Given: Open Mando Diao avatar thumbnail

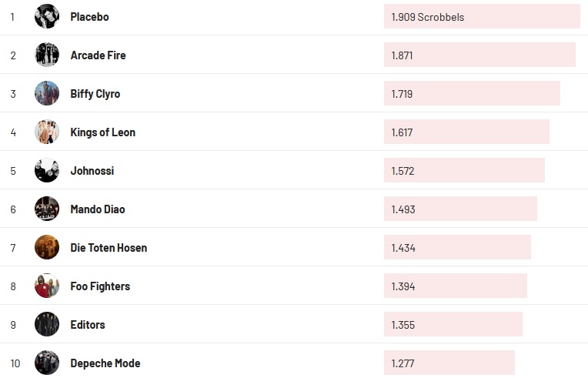Looking at the screenshot, I should (47, 209).
